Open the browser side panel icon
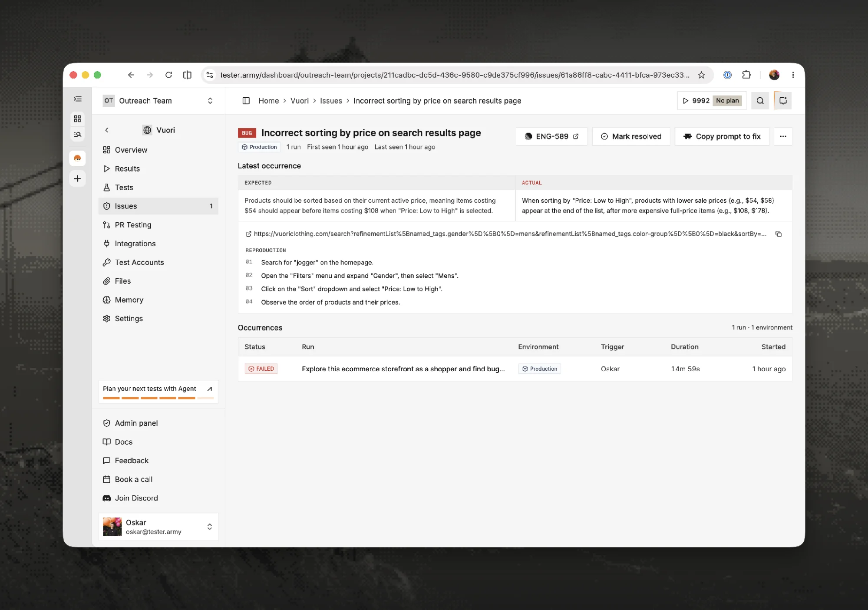Screen dimensions: 868x610 (187, 75)
